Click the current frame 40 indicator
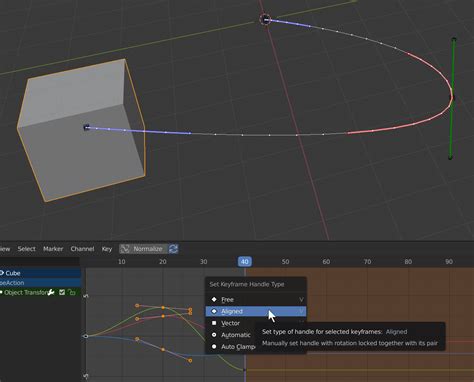The width and height of the screenshot is (474, 382). (245, 262)
